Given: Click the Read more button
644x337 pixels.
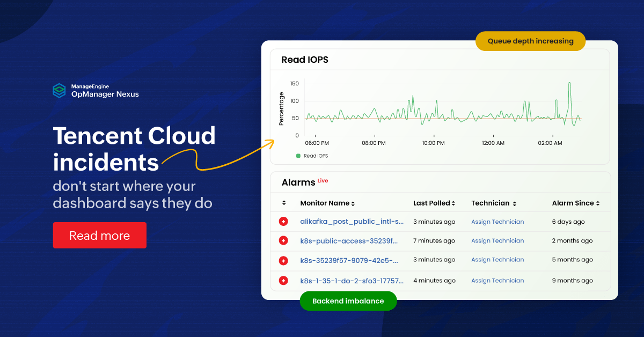Looking at the screenshot, I should (x=99, y=235).
